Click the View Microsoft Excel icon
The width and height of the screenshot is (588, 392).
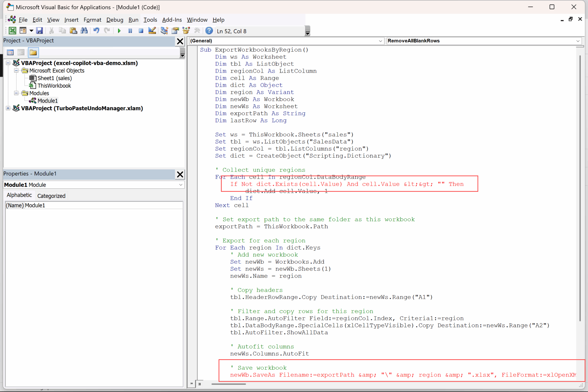coord(12,31)
